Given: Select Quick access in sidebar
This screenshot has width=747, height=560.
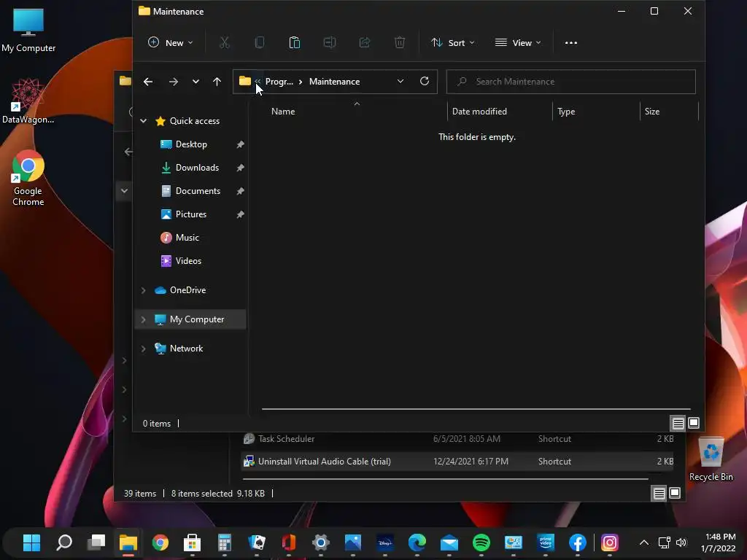Looking at the screenshot, I should pyautogui.click(x=194, y=121).
